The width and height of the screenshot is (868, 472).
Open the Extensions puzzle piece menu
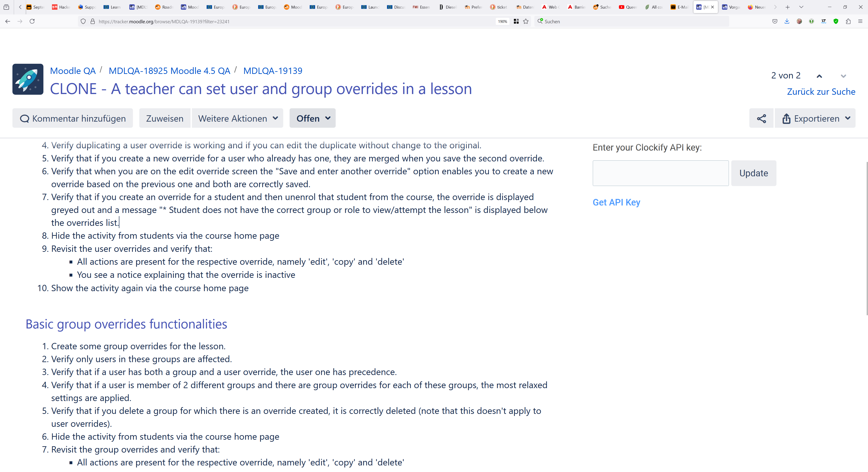click(848, 21)
